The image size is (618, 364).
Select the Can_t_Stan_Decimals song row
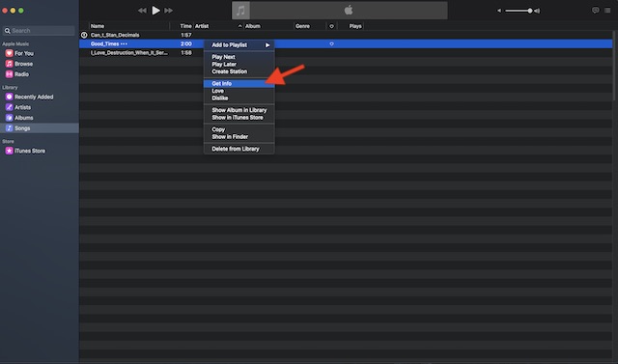pyautogui.click(x=346, y=35)
